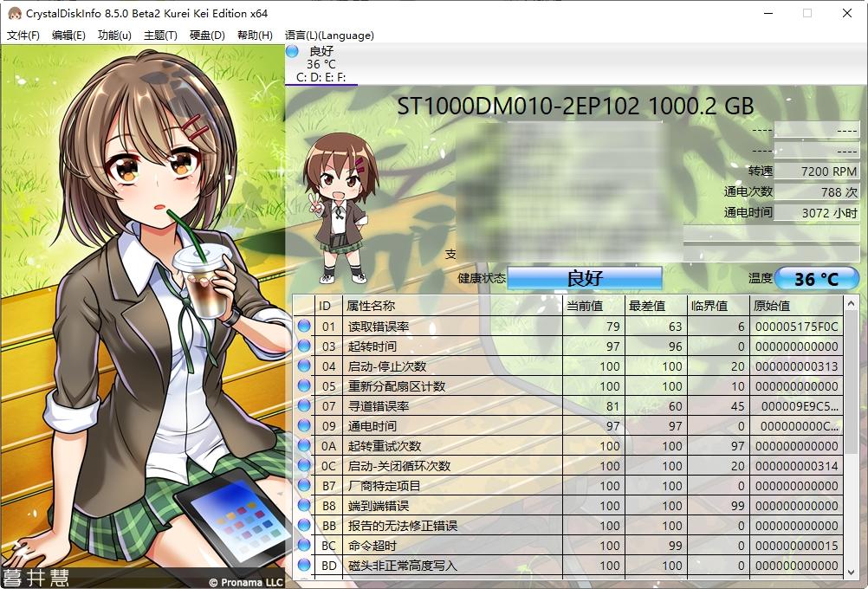Click the 通电次数 label
Screen dimensions: 868x589
point(748,191)
